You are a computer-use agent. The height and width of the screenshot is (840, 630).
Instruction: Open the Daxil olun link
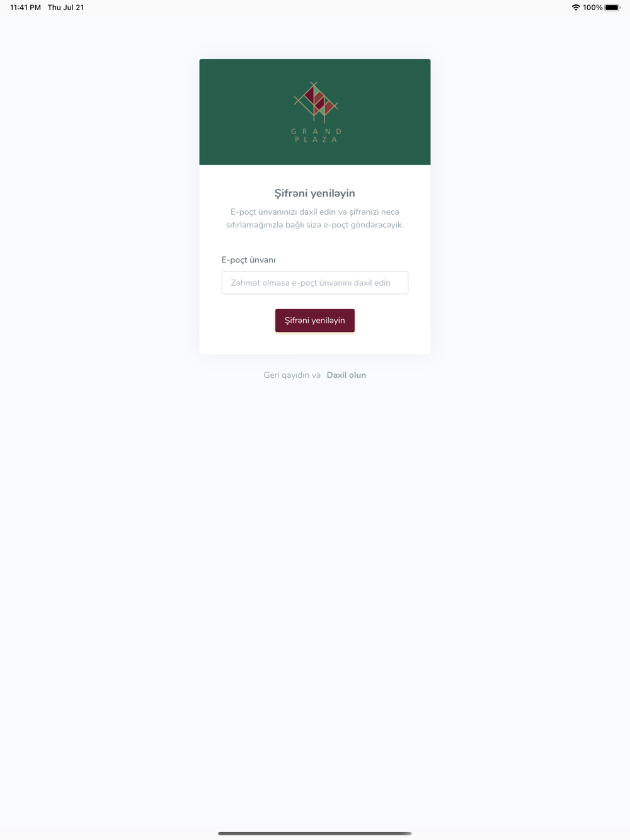pos(346,375)
